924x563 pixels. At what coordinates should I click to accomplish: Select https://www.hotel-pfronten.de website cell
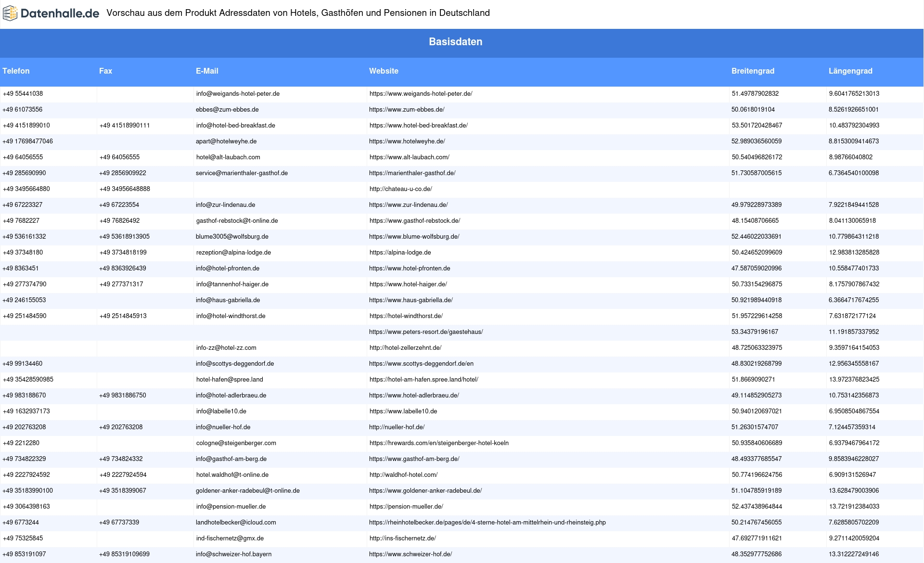click(410, 269)
